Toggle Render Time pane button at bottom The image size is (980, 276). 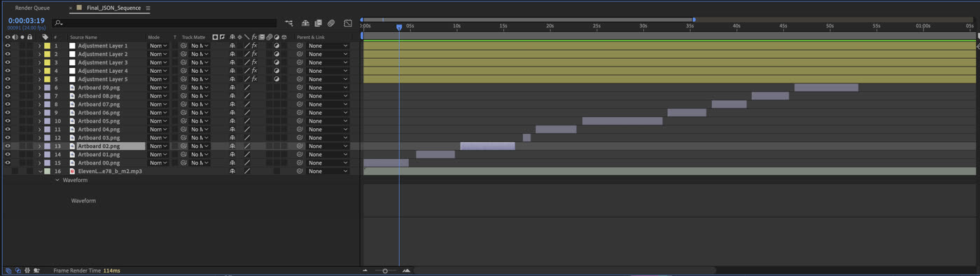(x=36, y=270)
